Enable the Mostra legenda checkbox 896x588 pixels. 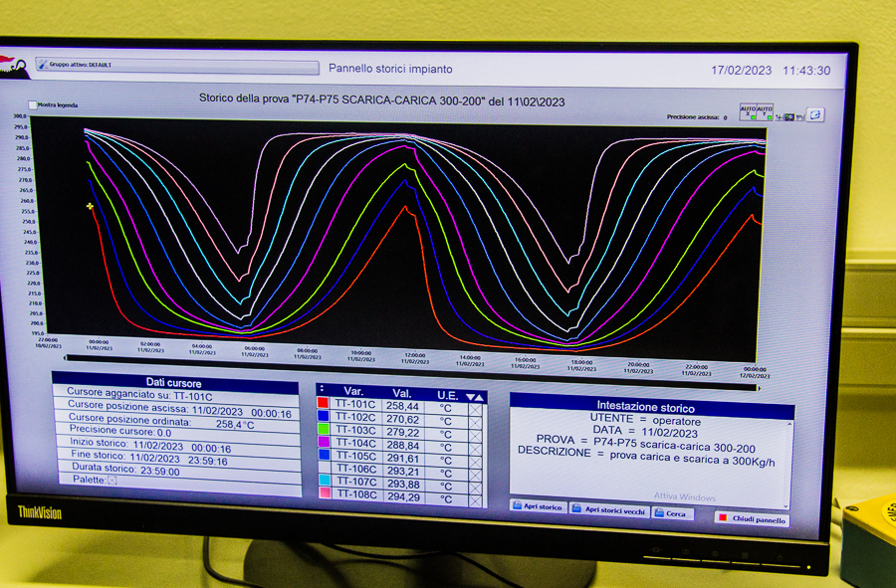[33, 105]
